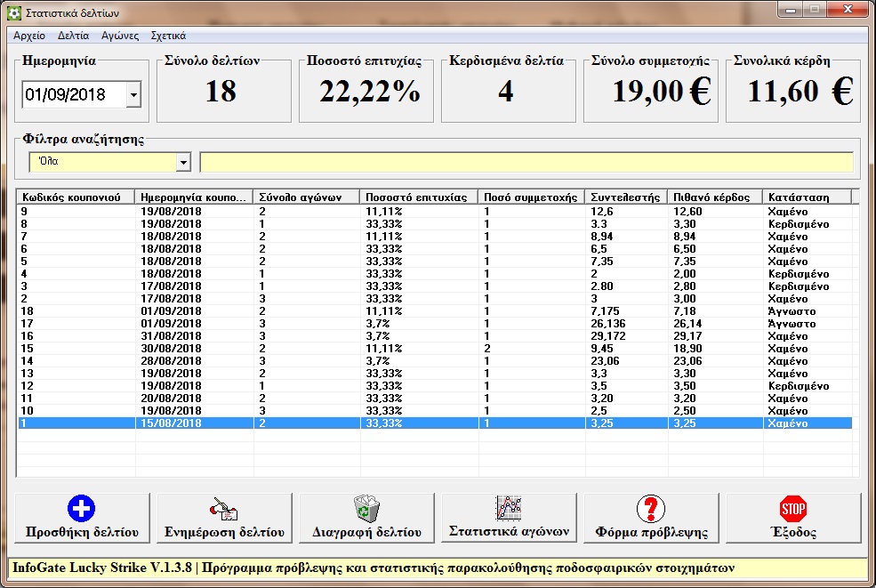This screenshot has height=588, width=876.
Task: Click the soccer ball app icon in title bar
Action: (x=12, y=13)
